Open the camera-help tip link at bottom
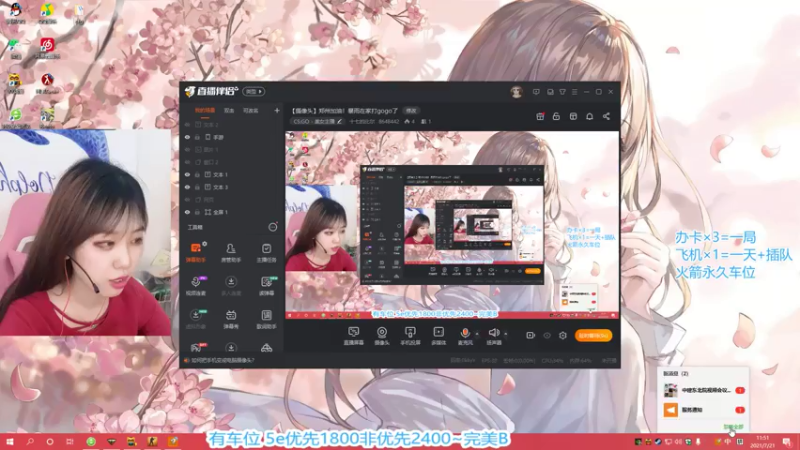The image size is (800, 450). point(222,360)
